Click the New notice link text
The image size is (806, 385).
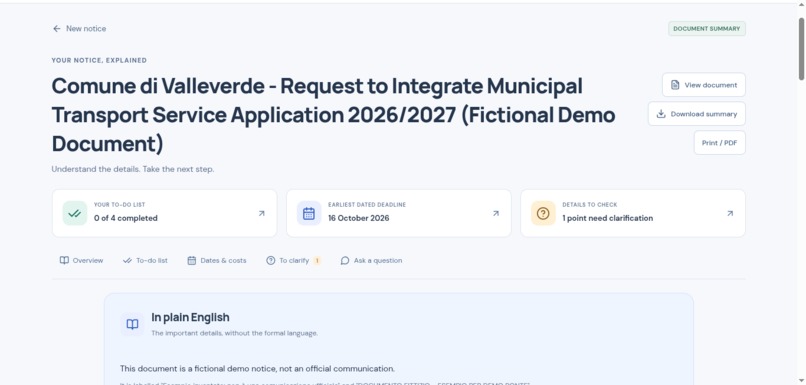(86, 29)
